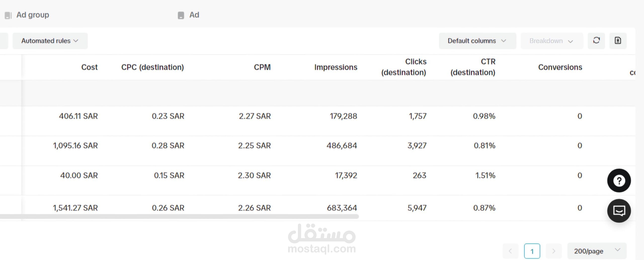This screenshot has width=644, height=260.
Task: Switch to the Ad tab
Action: [x=194, y=15]
